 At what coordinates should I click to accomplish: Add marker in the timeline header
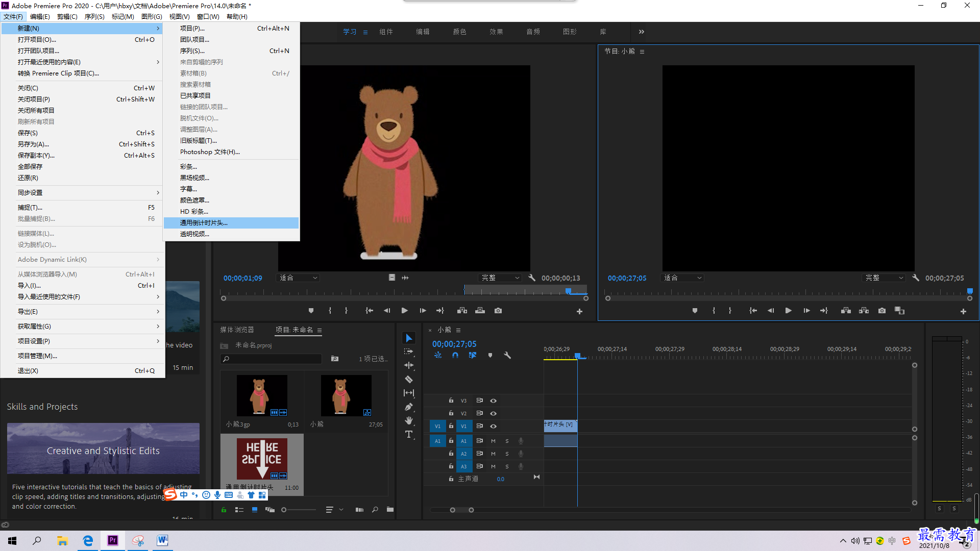coord(490,355)
